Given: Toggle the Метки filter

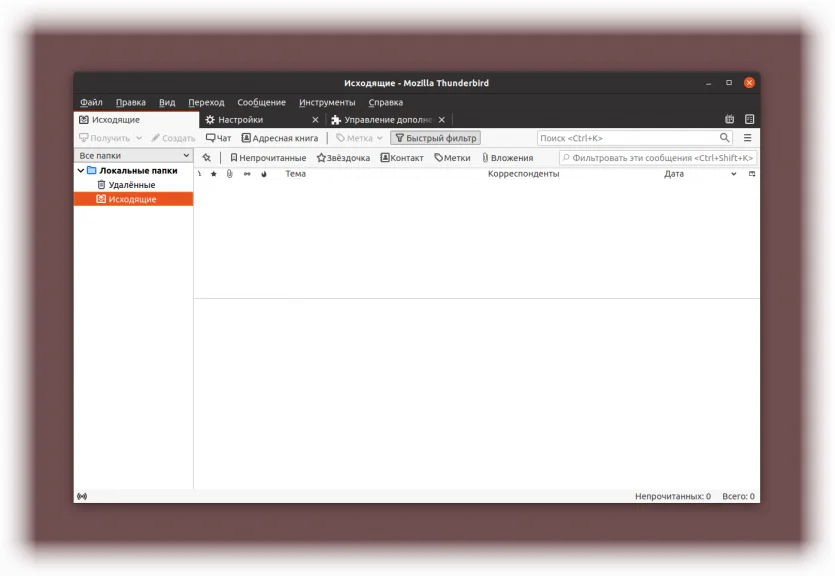Looking at the screenshot, I should [452, 158].
